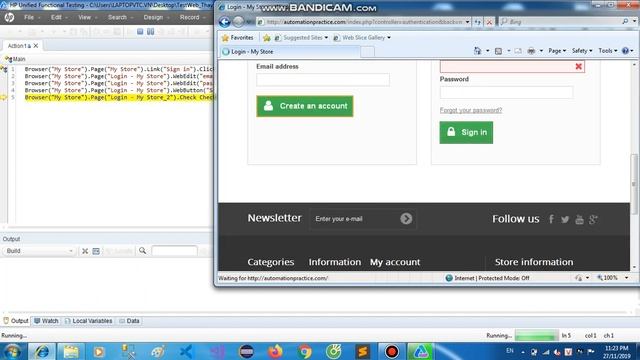Screen dimensions: 640x360
Task: Switch to the Local Variables tab
Action: pos(89,321)
